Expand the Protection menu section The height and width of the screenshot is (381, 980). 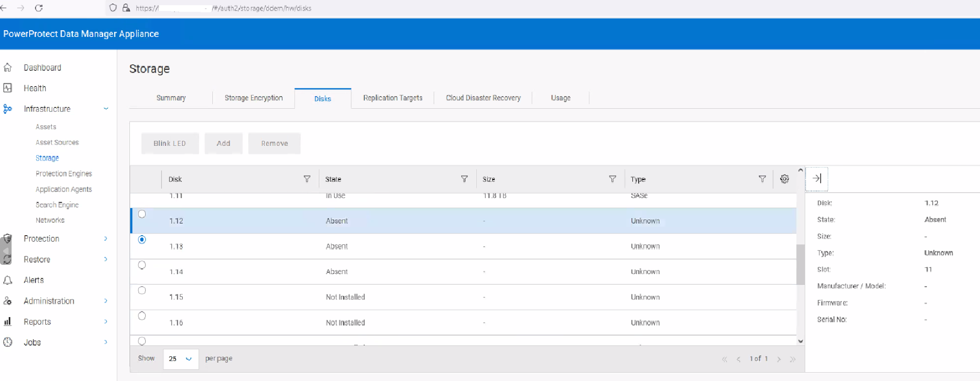point(106,239)
